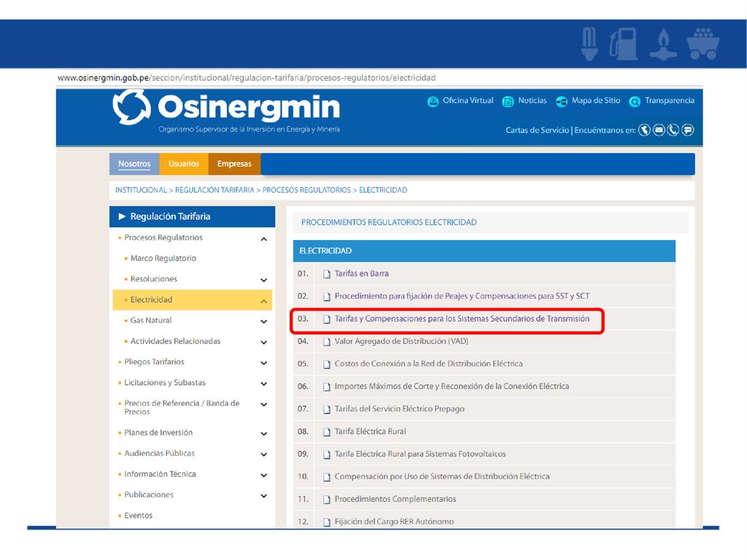Screen dimensions: 747x560
Task: Click the Mapa de Sitio icon
Action: [562, 101]
